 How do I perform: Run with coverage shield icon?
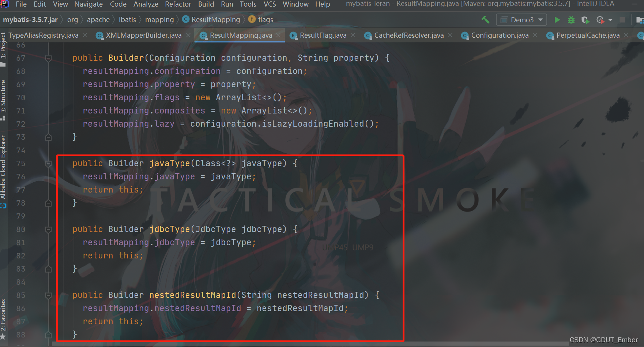585,20
